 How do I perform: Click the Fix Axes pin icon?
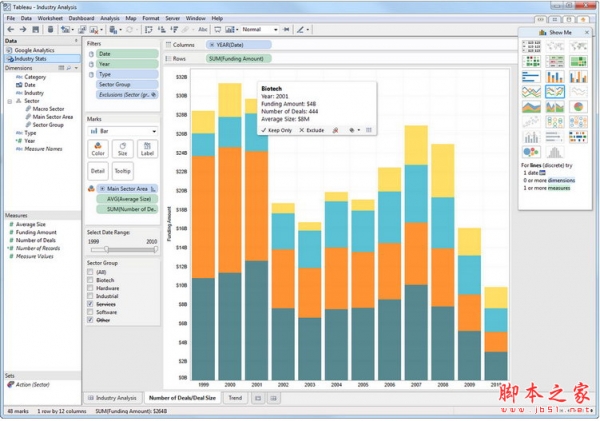pyautogui.click(x=286, y=29)
